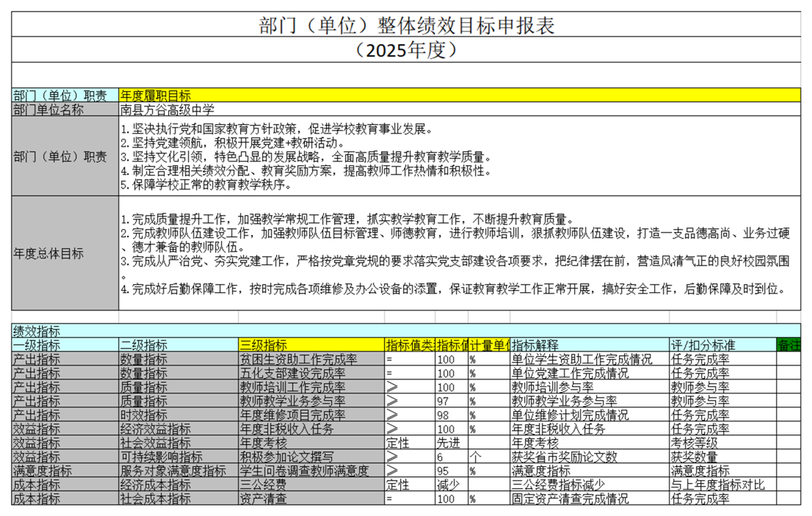Select 年度非税收入任务 in the 三级指标 column

[x=311, y=429]
